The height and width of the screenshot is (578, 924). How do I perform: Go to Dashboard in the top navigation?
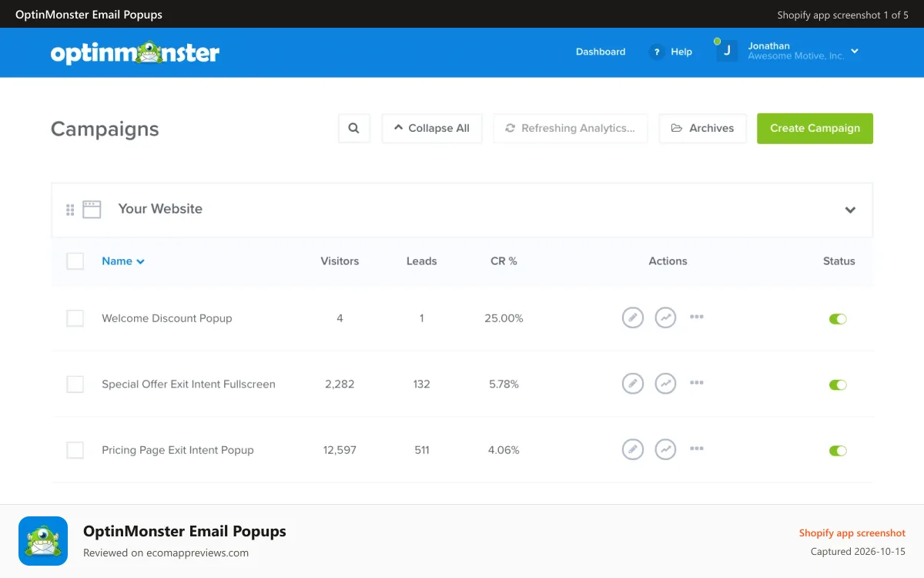coord(601,52)
